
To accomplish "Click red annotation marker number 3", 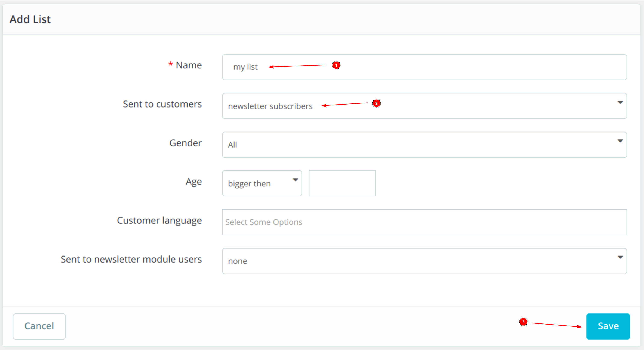I will click(523, 322).
